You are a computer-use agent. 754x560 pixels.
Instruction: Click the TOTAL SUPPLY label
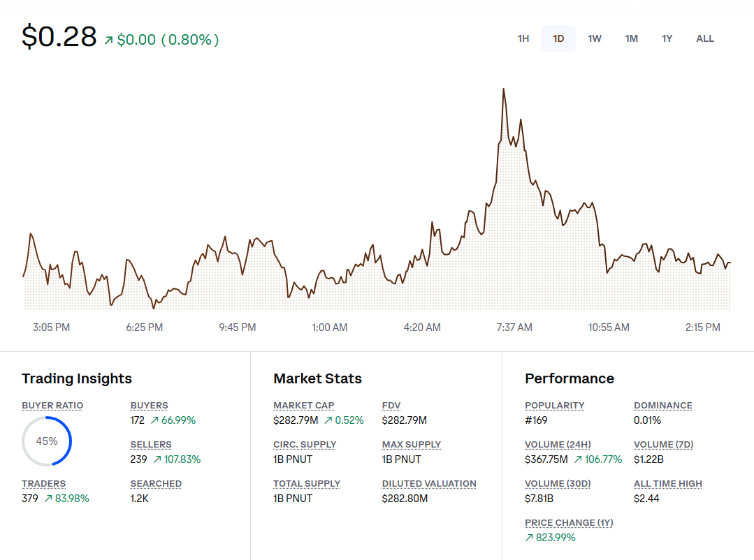[x=306, y=483]
